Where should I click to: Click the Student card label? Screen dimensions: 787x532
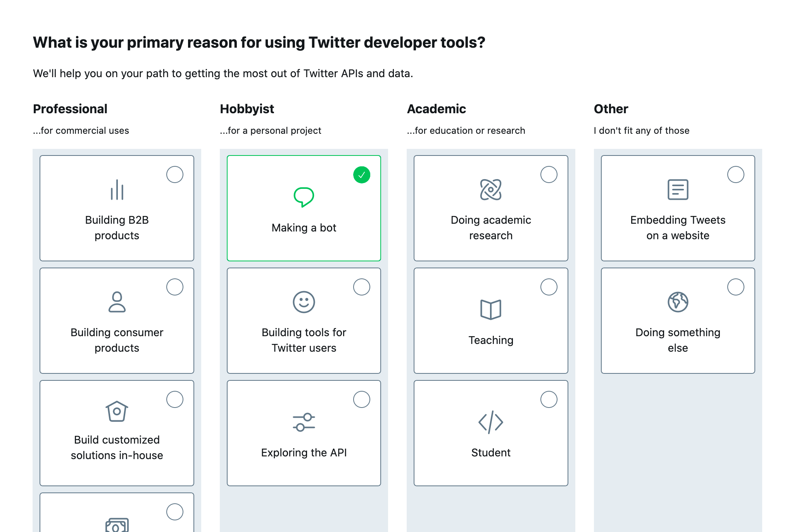point(491,453)
